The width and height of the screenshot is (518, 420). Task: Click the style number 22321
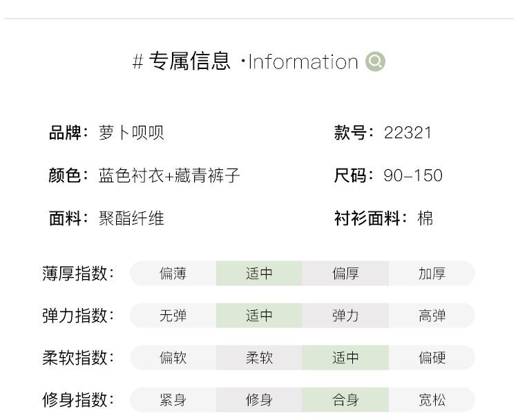click(407, 133)
